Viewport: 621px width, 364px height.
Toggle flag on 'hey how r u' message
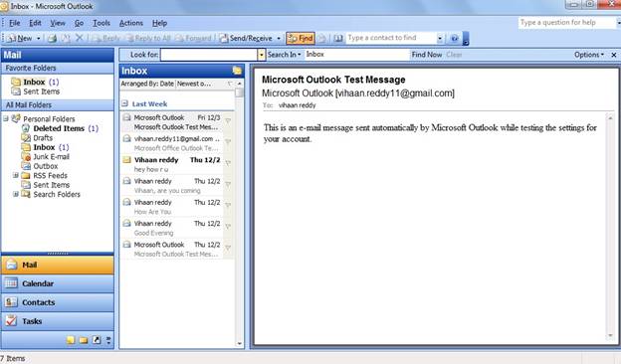coord(228,162)
